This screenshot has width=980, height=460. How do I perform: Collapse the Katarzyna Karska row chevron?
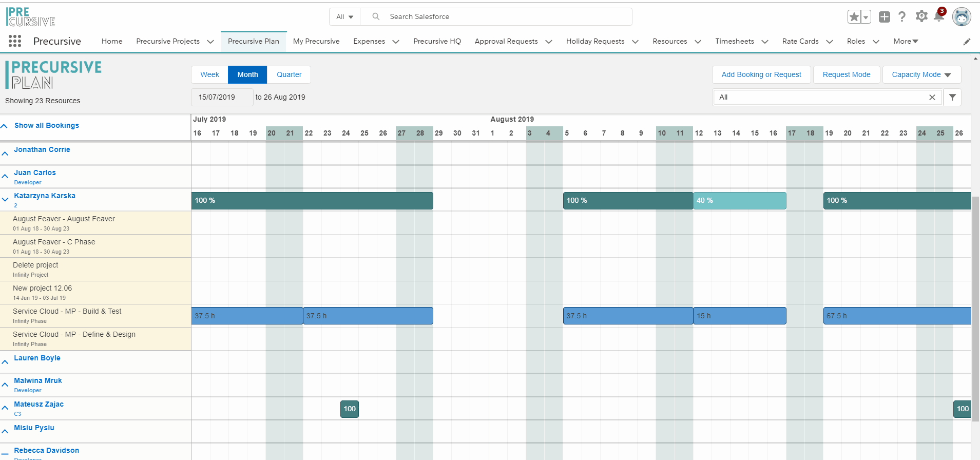click(x=5, y=199)
